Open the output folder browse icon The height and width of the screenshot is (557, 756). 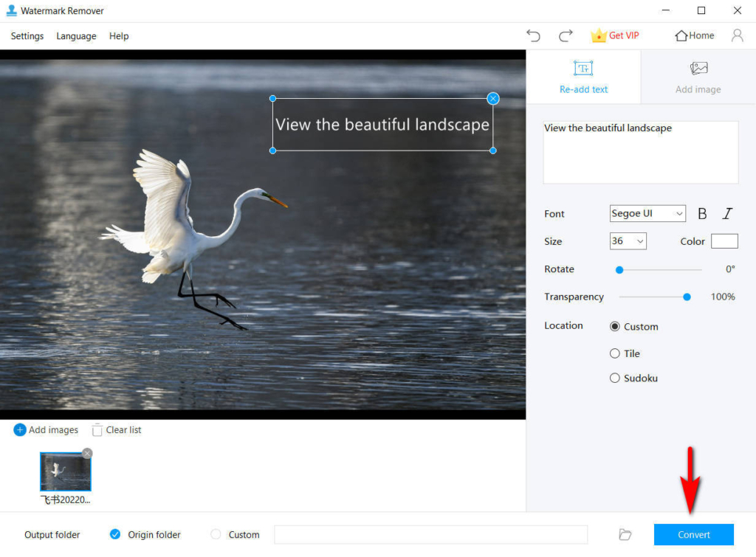tap(625, 534)
